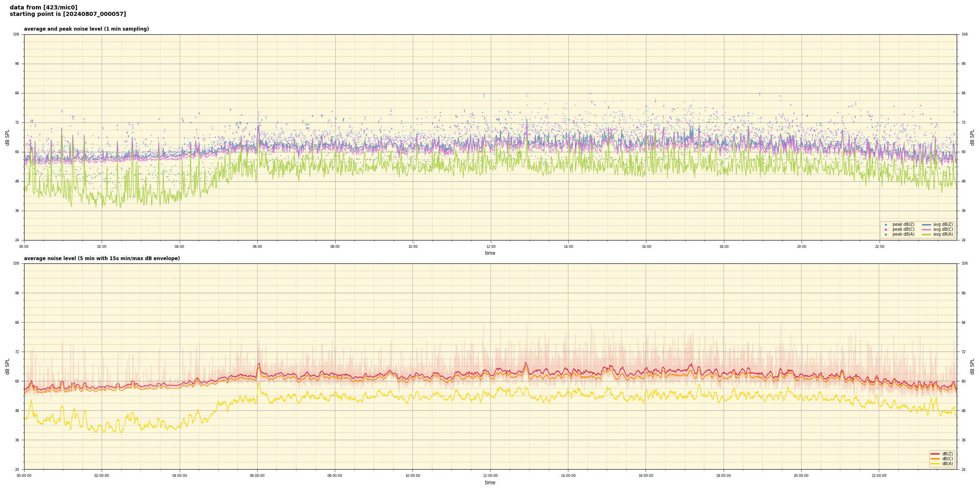Click the avg dB(Z) blue legend line
Screen dimensions: 980x490
coord(927,225)
